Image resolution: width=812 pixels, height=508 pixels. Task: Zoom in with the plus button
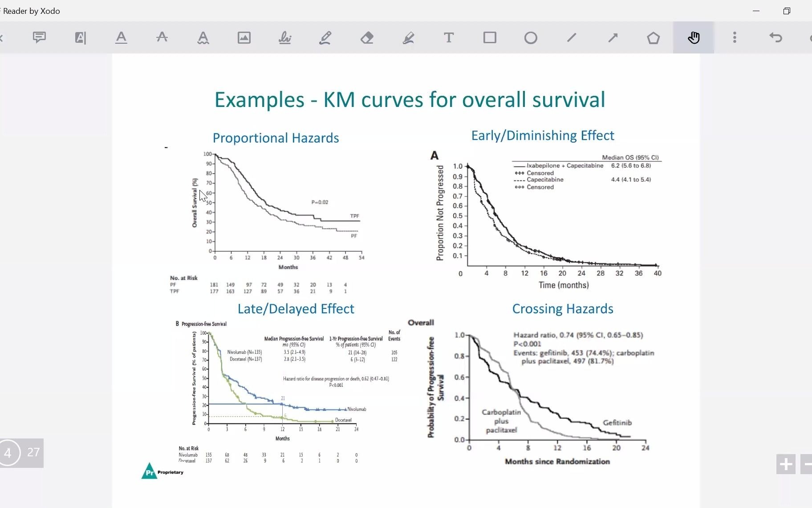pyautogui.click(x=786, y=464)
